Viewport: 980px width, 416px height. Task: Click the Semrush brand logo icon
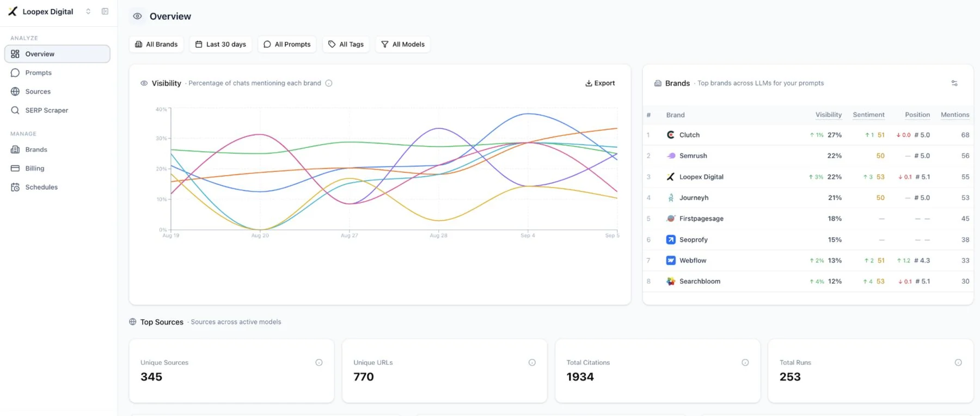coord(671,156)
